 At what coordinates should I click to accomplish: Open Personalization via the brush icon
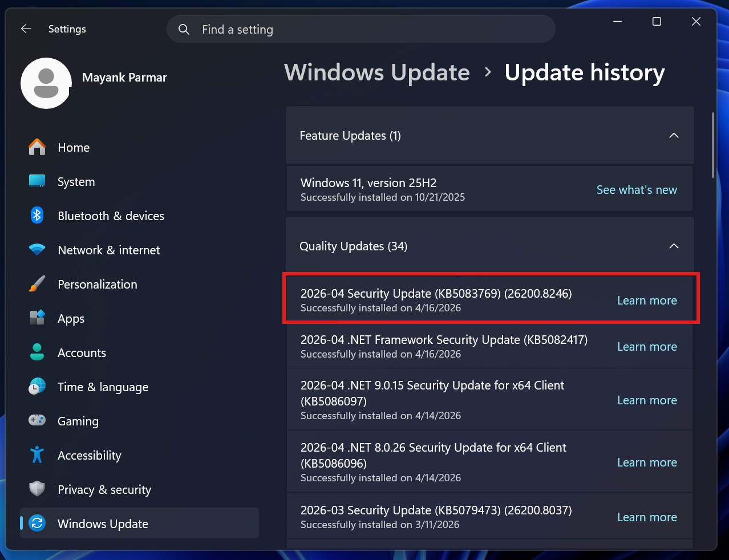click(37, 284)
